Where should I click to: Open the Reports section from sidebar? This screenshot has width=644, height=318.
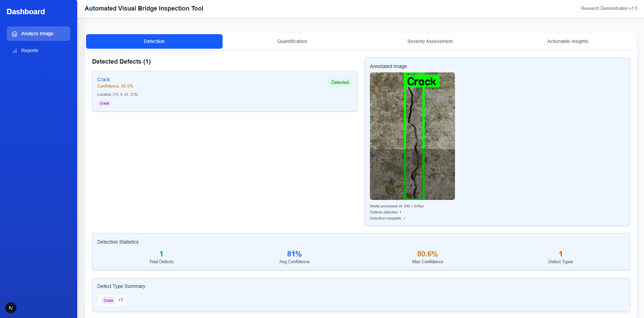pos(29,50)
